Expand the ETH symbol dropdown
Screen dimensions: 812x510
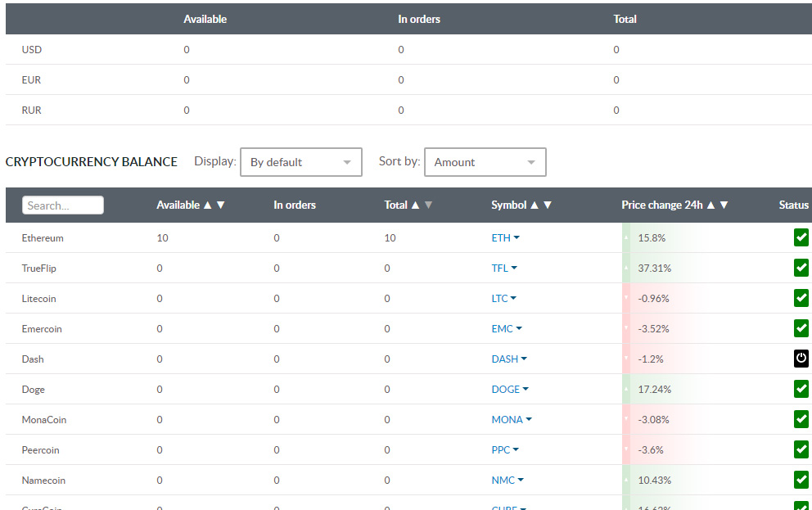pyautogui.click(x=517, y=238)
